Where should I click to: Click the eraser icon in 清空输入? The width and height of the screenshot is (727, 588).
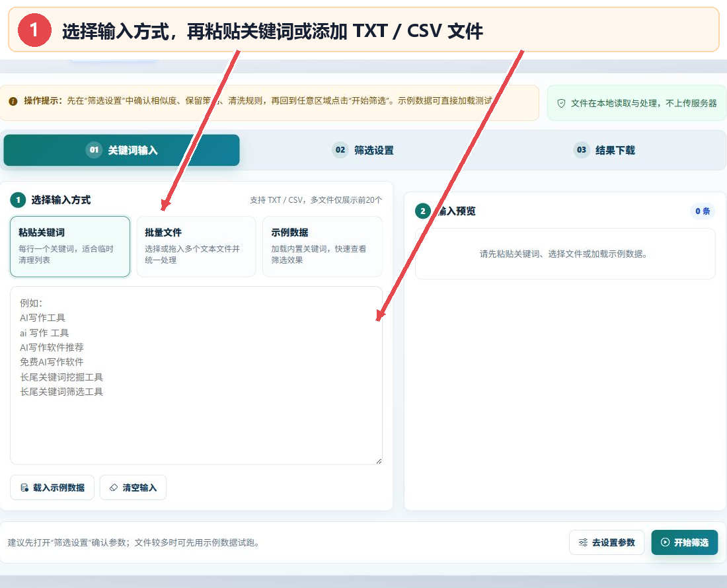tap(114, 488)
